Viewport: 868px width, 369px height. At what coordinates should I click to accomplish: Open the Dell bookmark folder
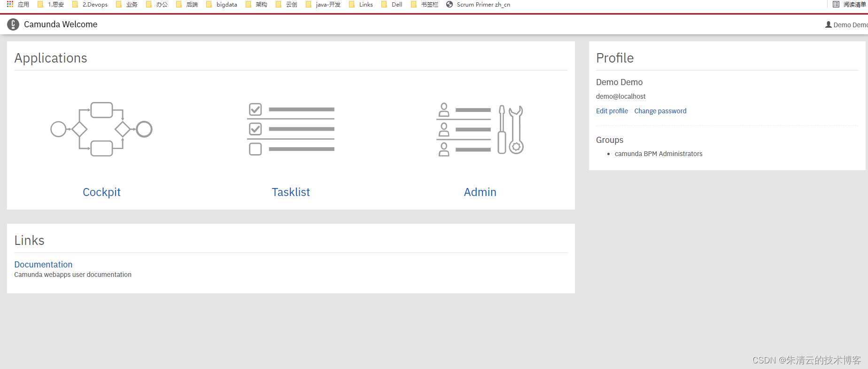coord(392,4)
